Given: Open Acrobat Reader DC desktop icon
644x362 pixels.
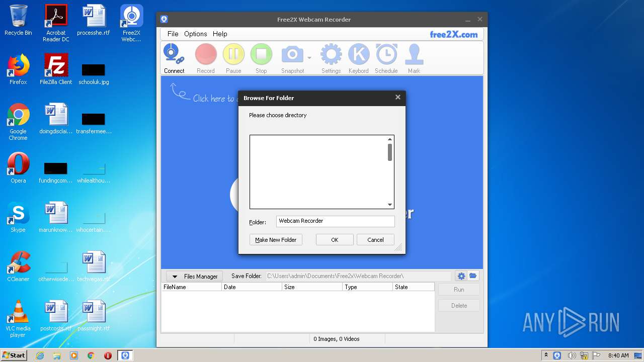Looking at the screenshot, I should pyautogui.click(x=56, y=23).
